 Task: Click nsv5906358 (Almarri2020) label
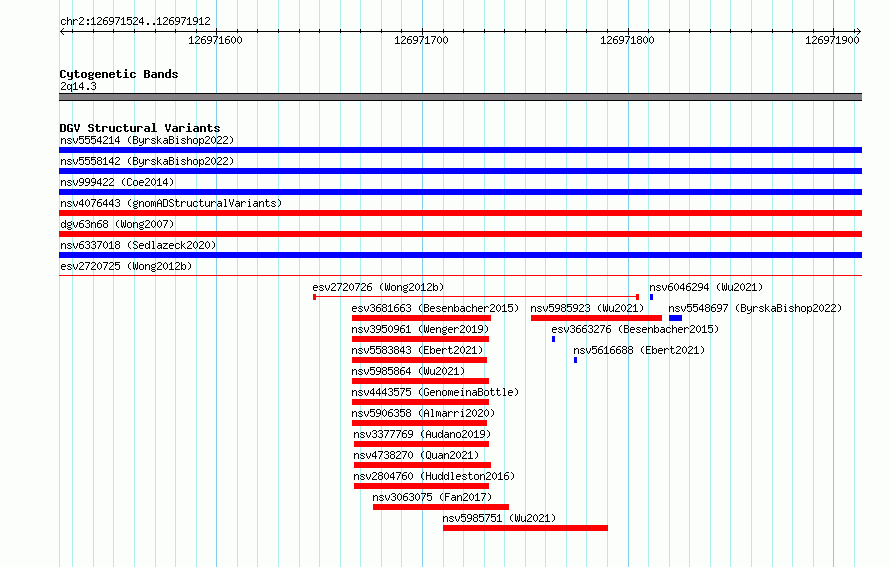coord(423,413)
